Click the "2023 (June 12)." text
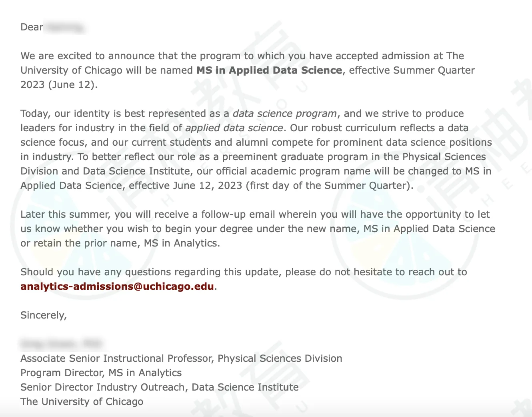The image size is (532, 417). [x=59, y=85]
